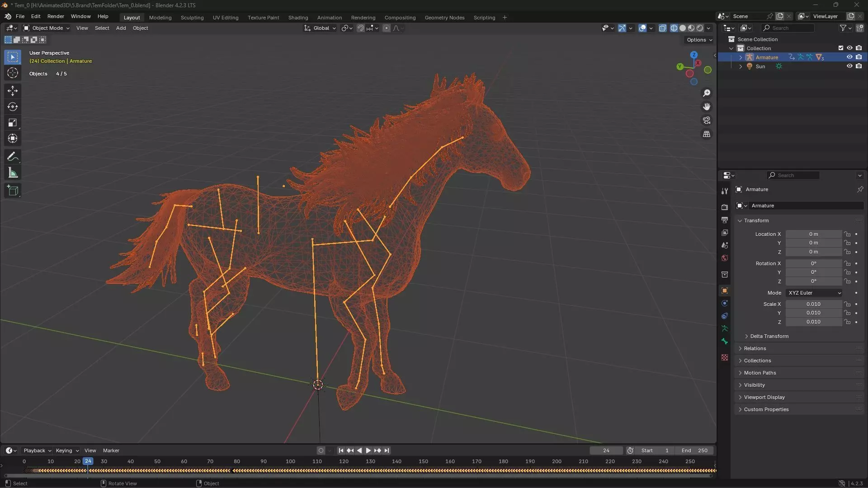Open the Render properties tab
The image size is (868, 488).
coord(725,207)
